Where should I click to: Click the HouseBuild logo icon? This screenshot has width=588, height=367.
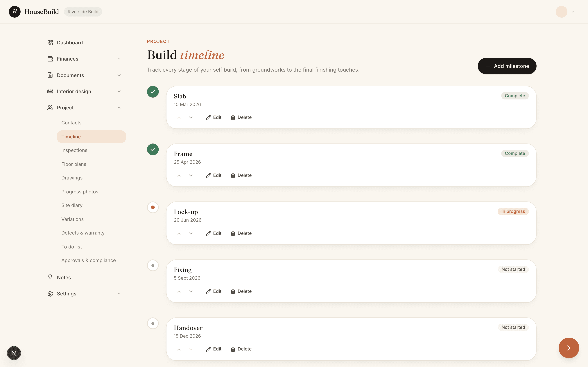(15, 12)
